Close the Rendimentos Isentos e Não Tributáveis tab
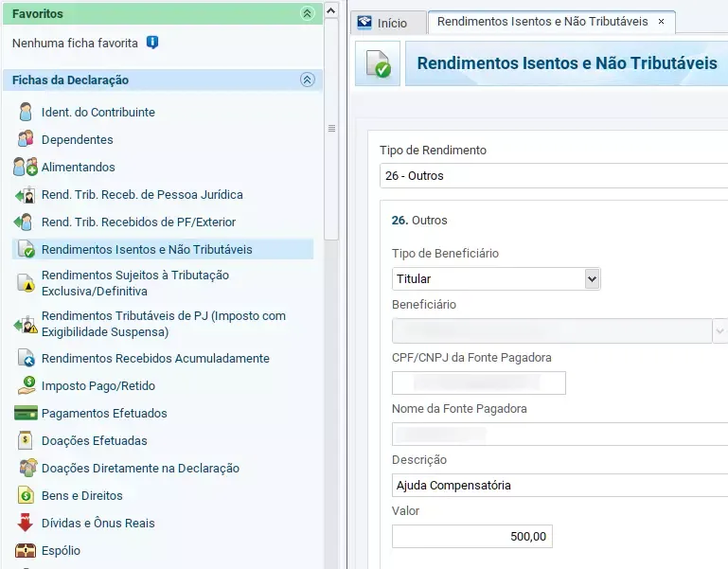Viewport: 728px width, 569px height. pos(661,22)
